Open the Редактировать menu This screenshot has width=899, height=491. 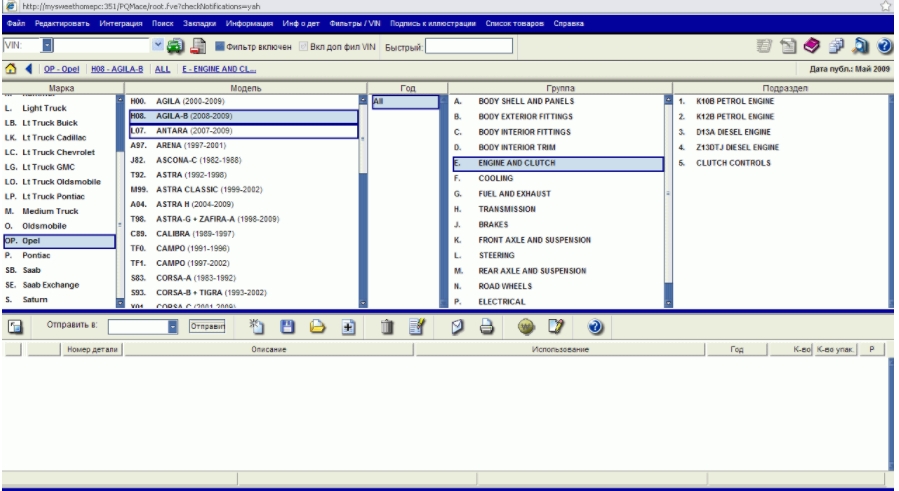[x=62, y=24]
